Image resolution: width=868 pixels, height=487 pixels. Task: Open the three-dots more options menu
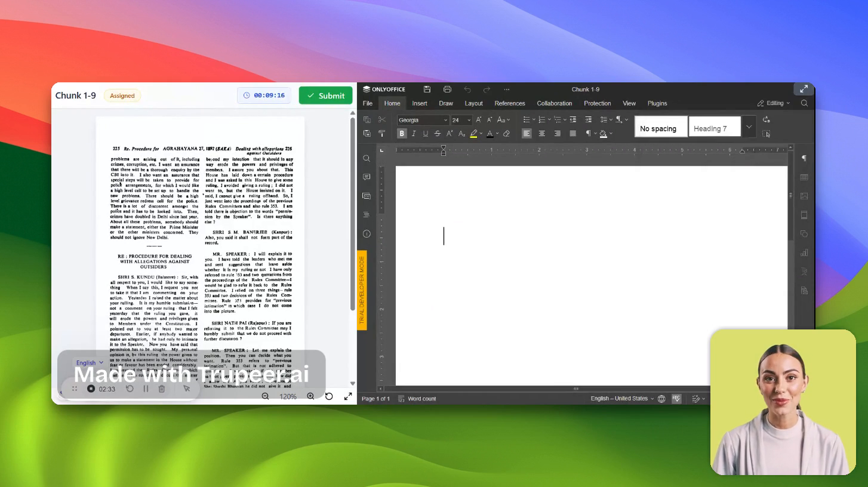tap(507, 90)
